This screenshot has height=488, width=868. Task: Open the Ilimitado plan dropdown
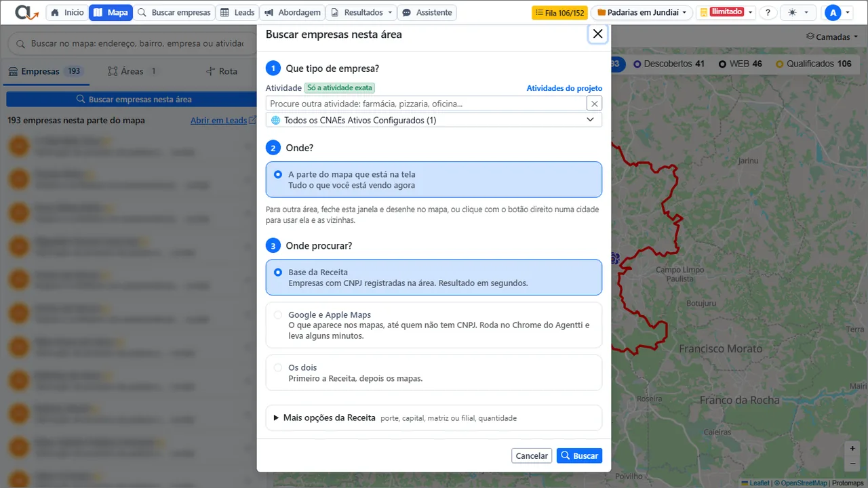726,13
